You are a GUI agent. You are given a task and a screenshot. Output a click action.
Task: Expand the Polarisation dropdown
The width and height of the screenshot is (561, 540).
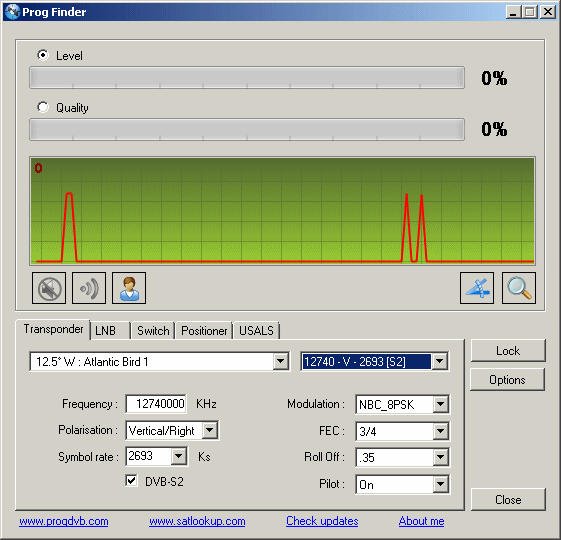tap(210, 430)
